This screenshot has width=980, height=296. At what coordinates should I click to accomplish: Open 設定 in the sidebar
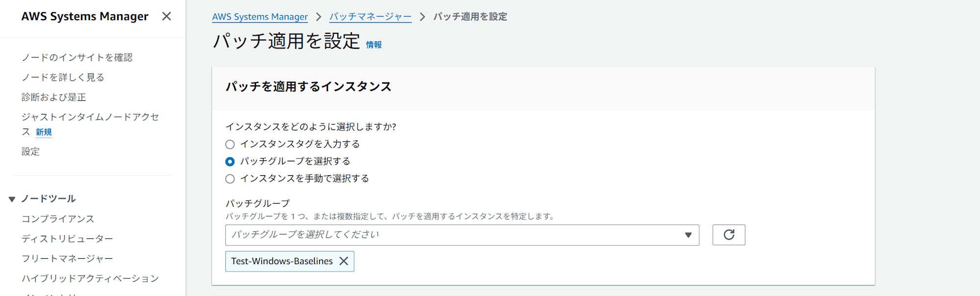(30, 152)
